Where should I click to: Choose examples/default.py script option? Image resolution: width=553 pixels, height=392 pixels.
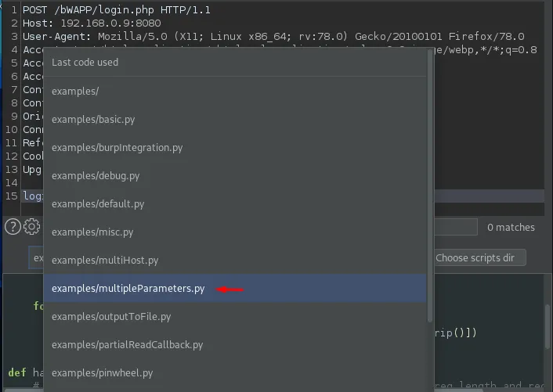pos(98,204)
